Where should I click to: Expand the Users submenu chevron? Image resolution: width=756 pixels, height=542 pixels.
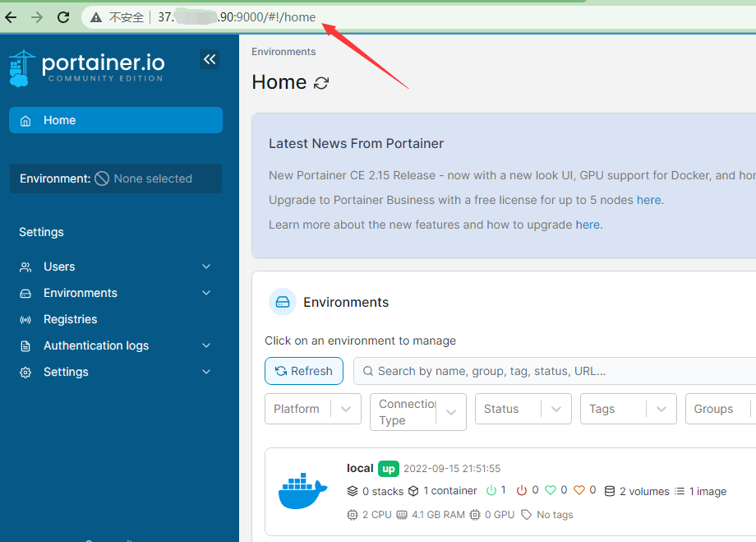tap(206, 267)
